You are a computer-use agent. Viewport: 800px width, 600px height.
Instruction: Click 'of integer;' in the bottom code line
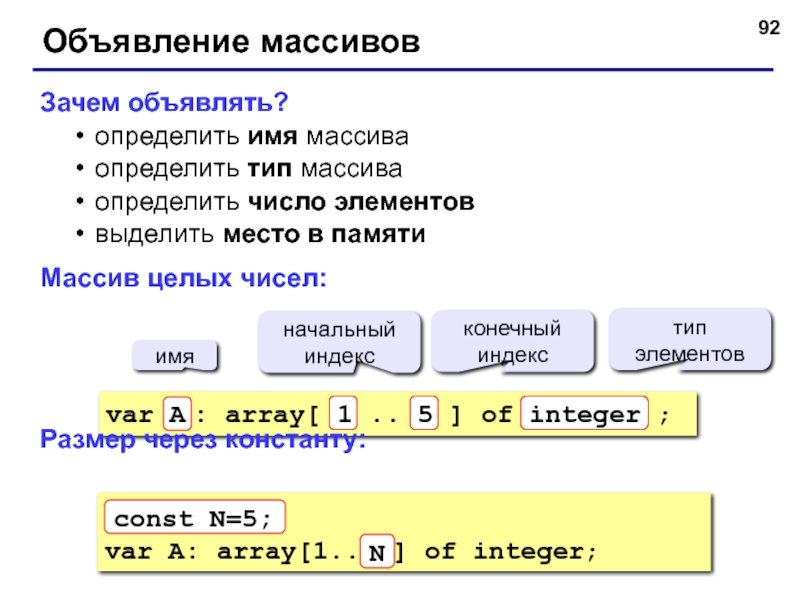click(x=510, y=552)
